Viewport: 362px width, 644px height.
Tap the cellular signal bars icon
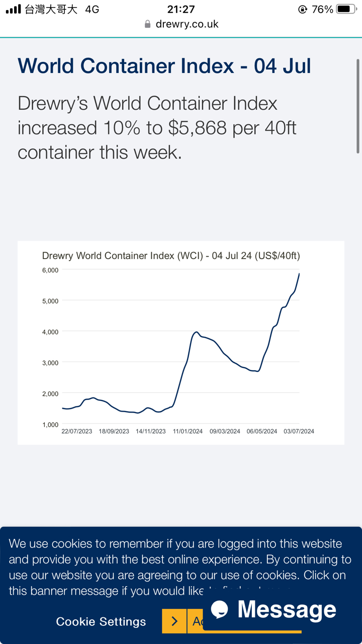(x=14, y=9)
